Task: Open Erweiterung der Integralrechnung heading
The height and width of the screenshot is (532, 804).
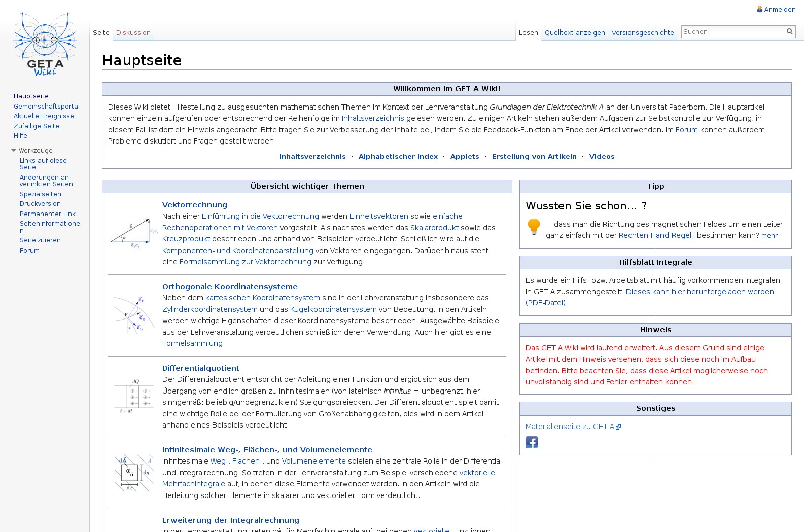Action: [x=231, y=520]
